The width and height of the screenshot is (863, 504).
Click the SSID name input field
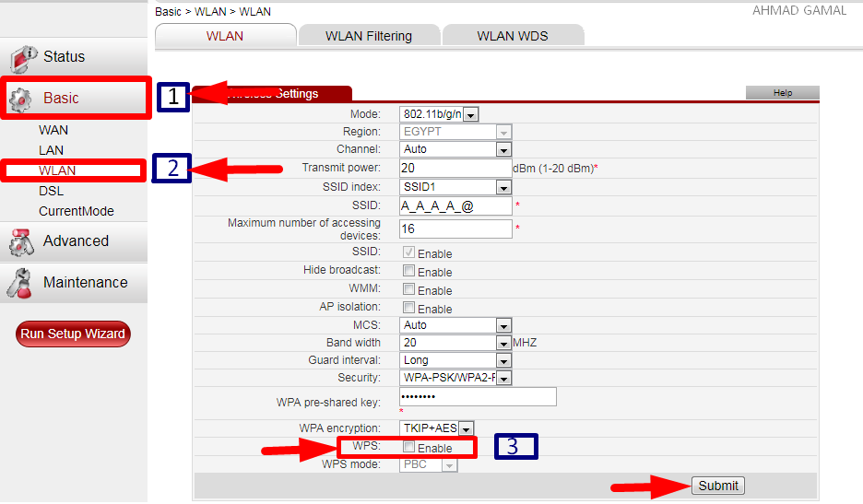455,206
